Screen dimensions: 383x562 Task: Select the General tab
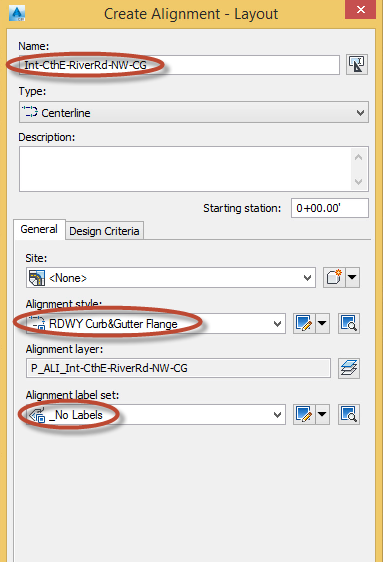pyautogui.click(x=39, y=229)
